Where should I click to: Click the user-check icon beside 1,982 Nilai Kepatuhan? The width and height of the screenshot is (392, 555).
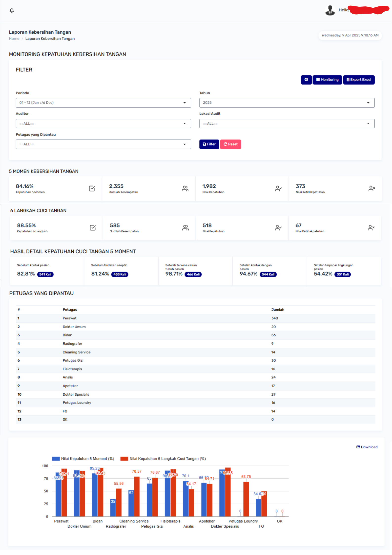(x=278, y=189)
